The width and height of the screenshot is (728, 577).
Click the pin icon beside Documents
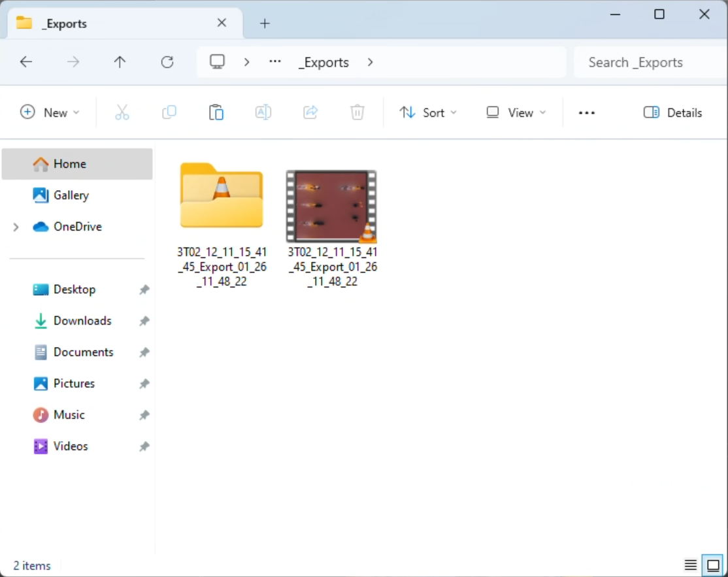[144, 352]
